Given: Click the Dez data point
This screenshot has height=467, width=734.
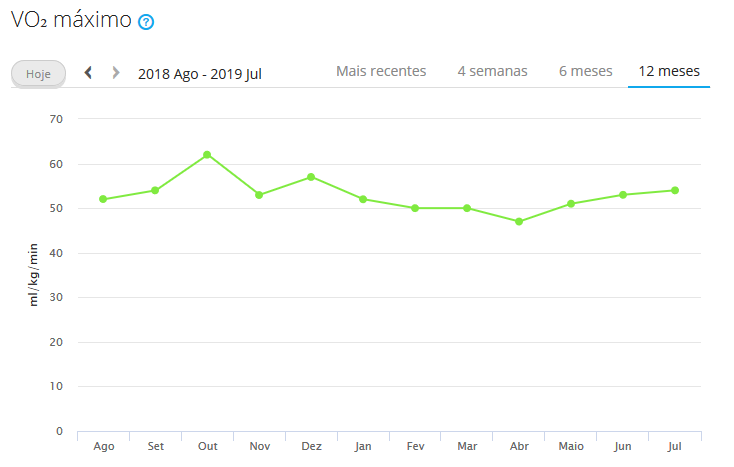Looking at the screenshot, I should click(x=311, y=177).
